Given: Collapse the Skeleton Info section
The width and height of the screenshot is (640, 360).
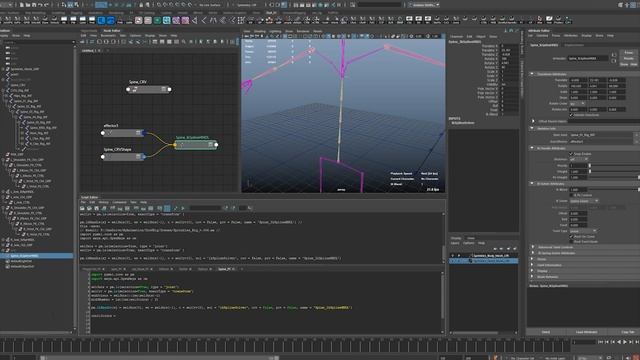Looking at the screenshot, I should coord(532,129).
